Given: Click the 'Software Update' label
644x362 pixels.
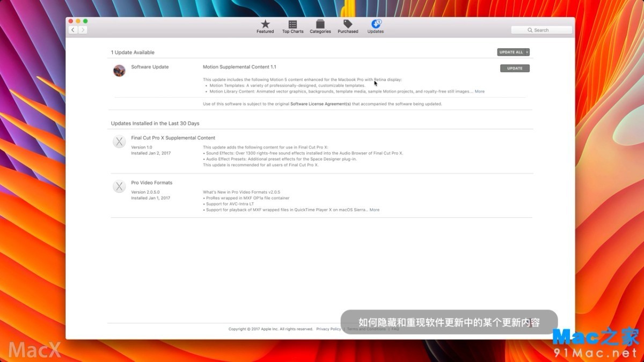Looking at the screenshot, I should (x=150, y=67).
